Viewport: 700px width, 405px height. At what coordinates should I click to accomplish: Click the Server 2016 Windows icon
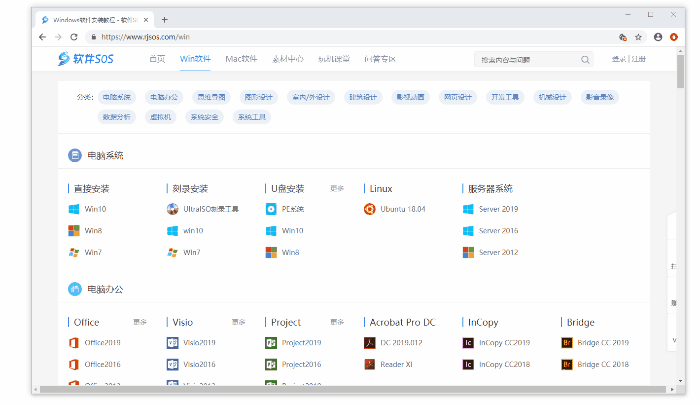468,230
